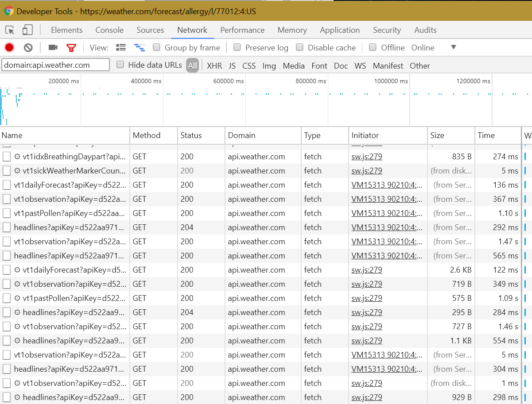Filter requests by Manifest
The width and height of the screenshot is (532, 404).
tap(388, 66)
